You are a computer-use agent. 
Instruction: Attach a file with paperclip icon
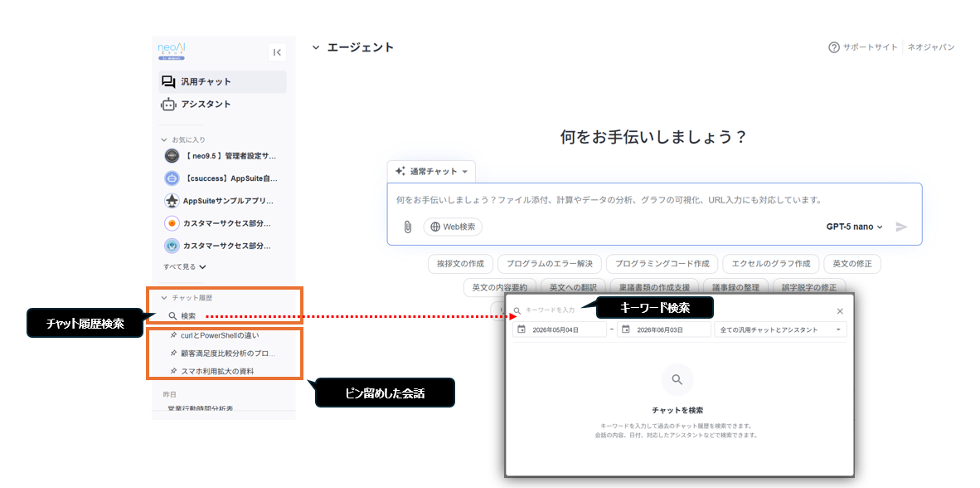407,227
